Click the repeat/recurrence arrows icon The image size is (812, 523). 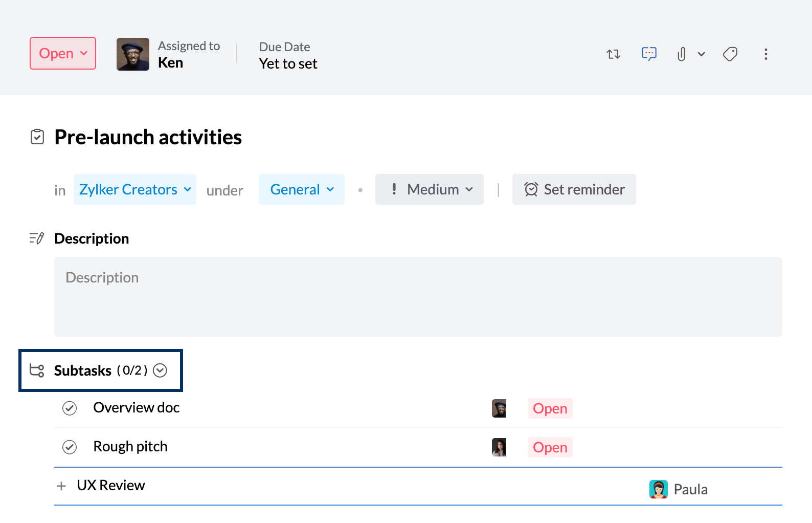coord(613,54)
